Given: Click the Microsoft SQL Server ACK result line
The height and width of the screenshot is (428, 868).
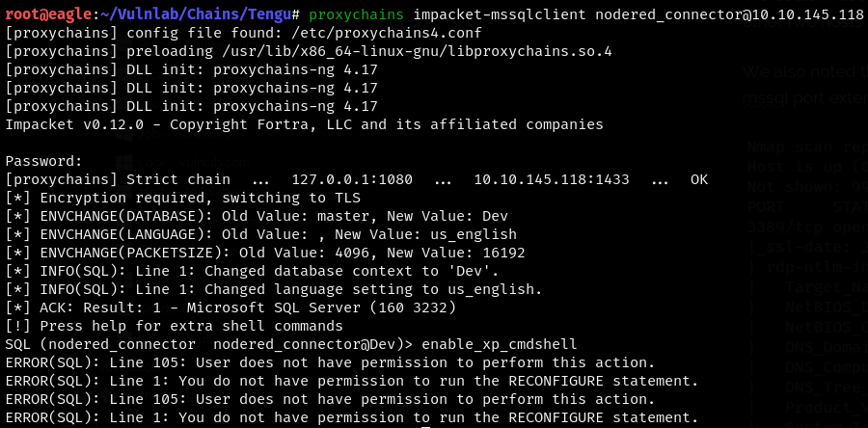Looking at the screenshot, I should [x=228, y=307].
